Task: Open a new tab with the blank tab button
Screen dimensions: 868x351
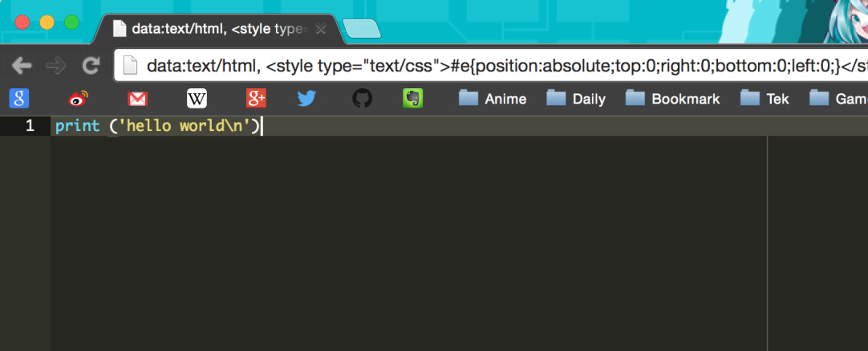Action: (x=362, y=28)
